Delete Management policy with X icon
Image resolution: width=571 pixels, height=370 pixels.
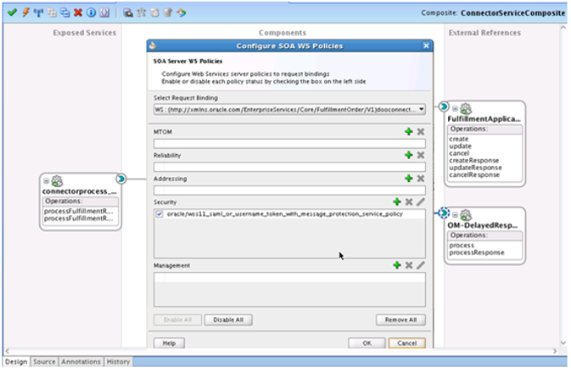point(409,265)
